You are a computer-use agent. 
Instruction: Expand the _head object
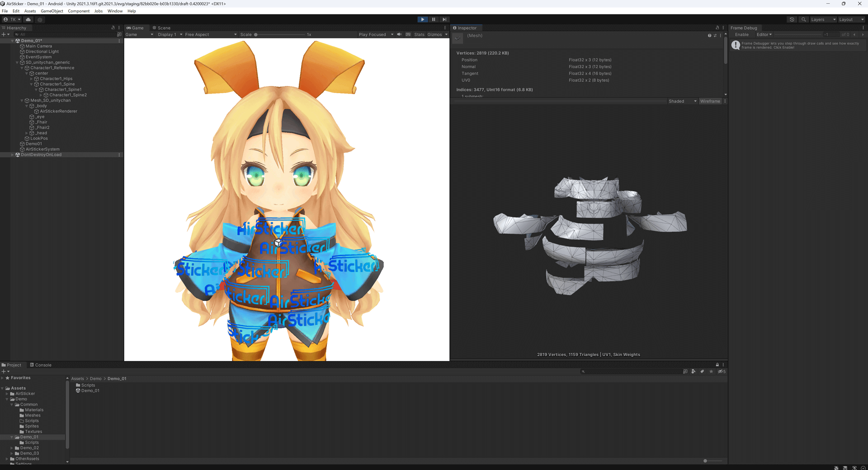tap(26, 133)
